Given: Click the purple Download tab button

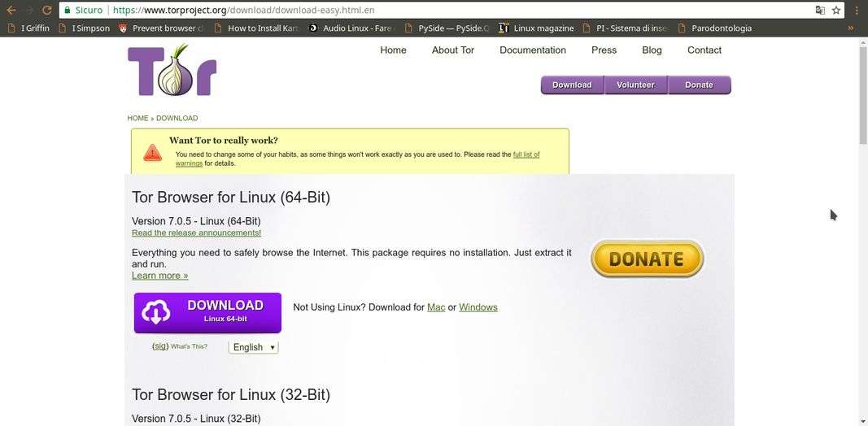Looking at the screenshot, I should point(573,85).
